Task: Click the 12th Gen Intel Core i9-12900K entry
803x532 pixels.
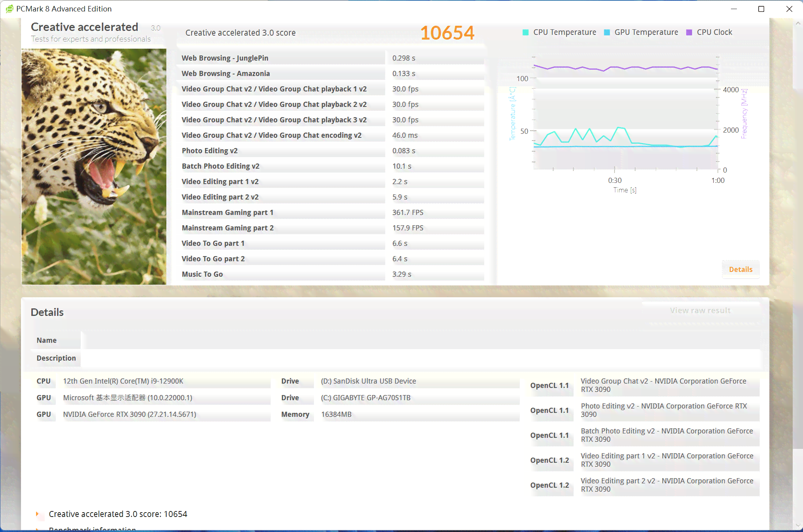Action: click(123, 381)
